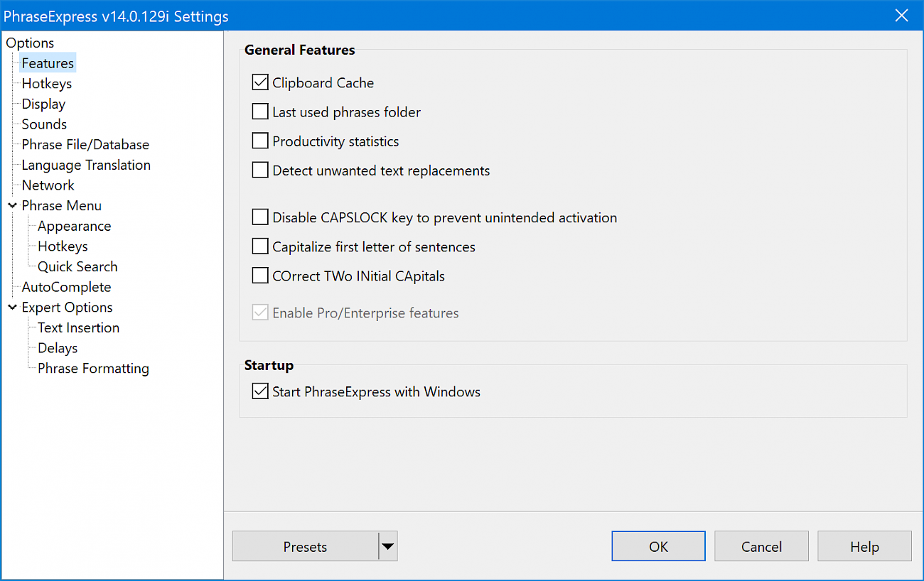
Task: Collapse the Phrase Menu tree node
Action: pyautogui.click(x=13, y=205)
